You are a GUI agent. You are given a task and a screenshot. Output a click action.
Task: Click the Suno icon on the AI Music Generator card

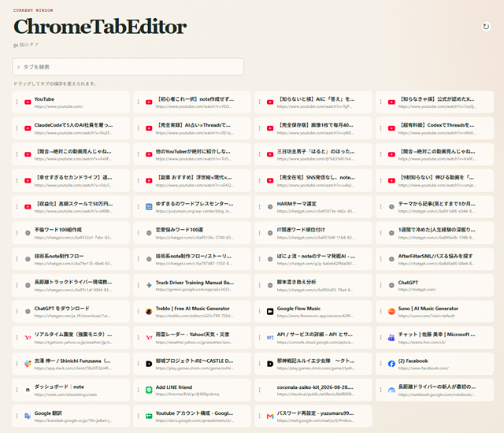click(x=391, y=311)
